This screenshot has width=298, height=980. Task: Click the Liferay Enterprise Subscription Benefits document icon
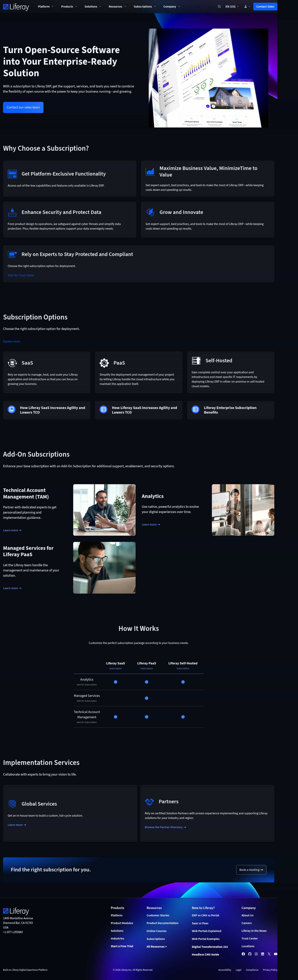pos(195,410)
